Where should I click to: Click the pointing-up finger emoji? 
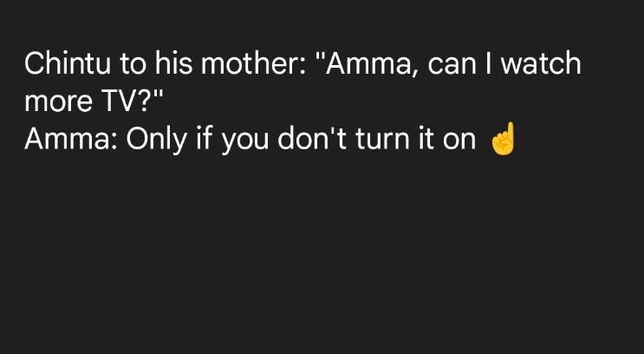(x=503, y=140)
